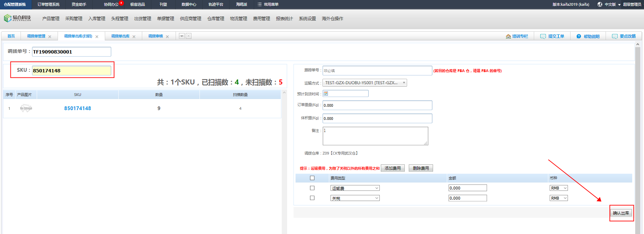
Task: Click the 确认出库 button
Action: click(x=621, y=213)
